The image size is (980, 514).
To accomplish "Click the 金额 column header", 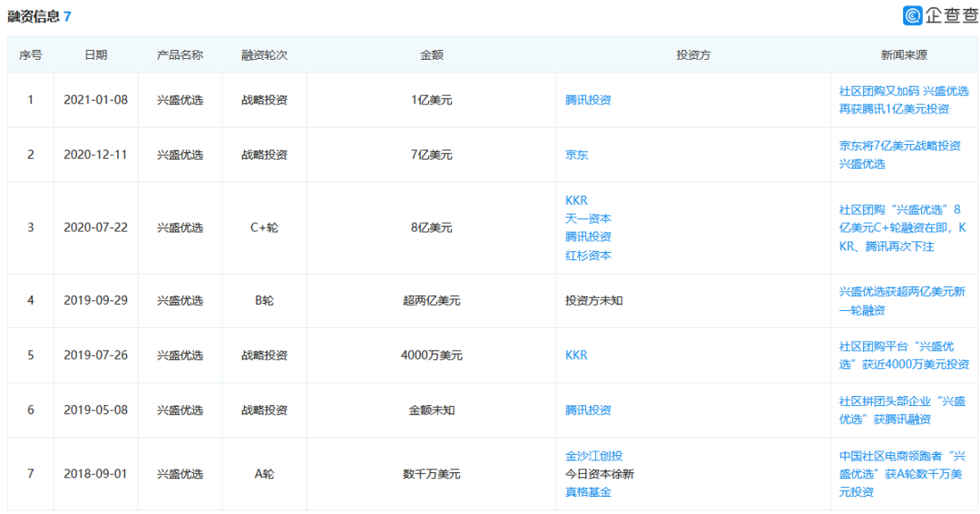I will click(x=432, y=55).
